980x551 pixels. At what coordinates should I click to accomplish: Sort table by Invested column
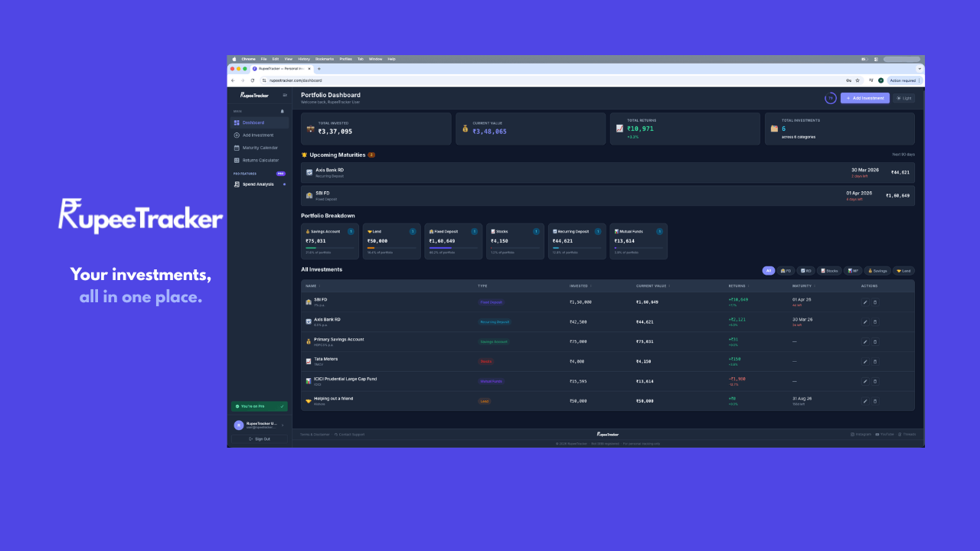click(580, 286)
